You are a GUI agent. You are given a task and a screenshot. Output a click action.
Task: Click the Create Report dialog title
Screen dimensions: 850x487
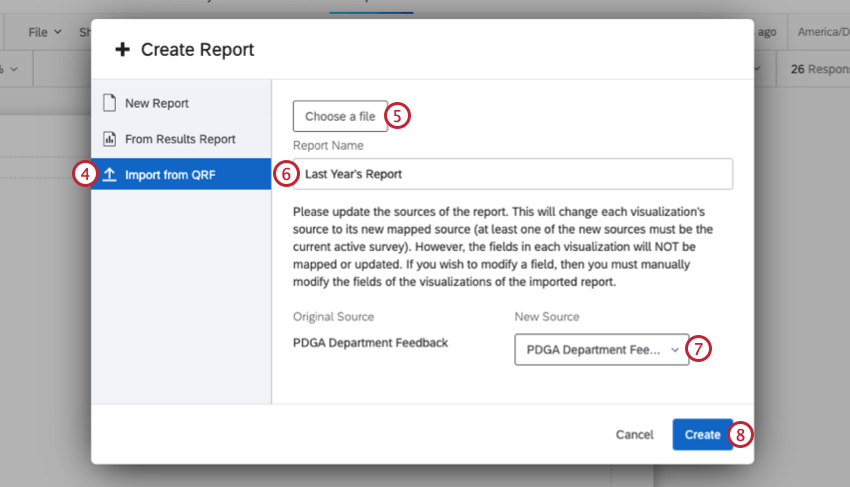coord(197,49)
